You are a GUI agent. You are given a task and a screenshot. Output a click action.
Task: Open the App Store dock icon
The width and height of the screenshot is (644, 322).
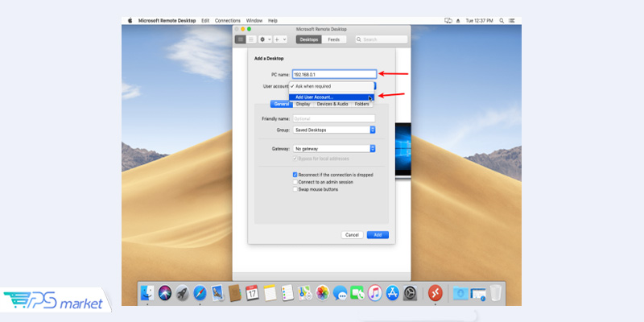(393, 293)
